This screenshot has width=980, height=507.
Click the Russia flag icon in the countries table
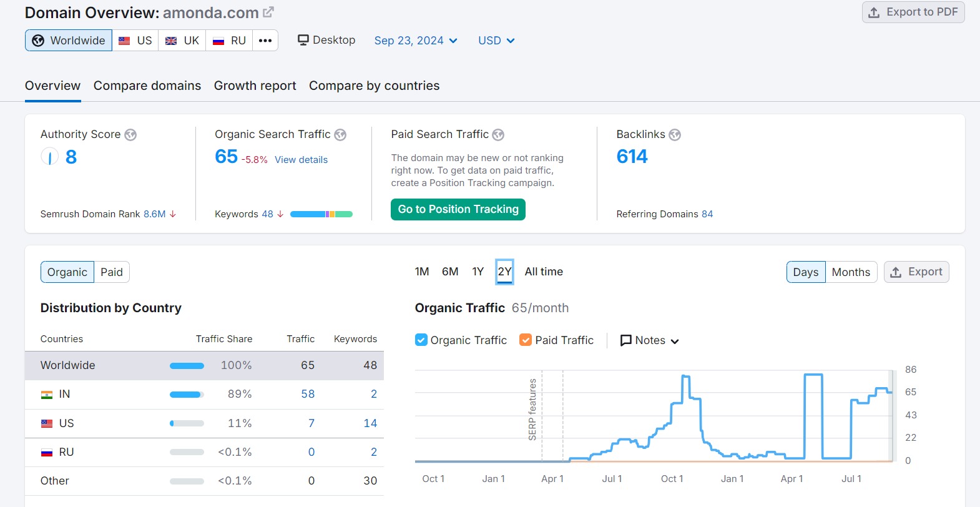click(47, 452)
